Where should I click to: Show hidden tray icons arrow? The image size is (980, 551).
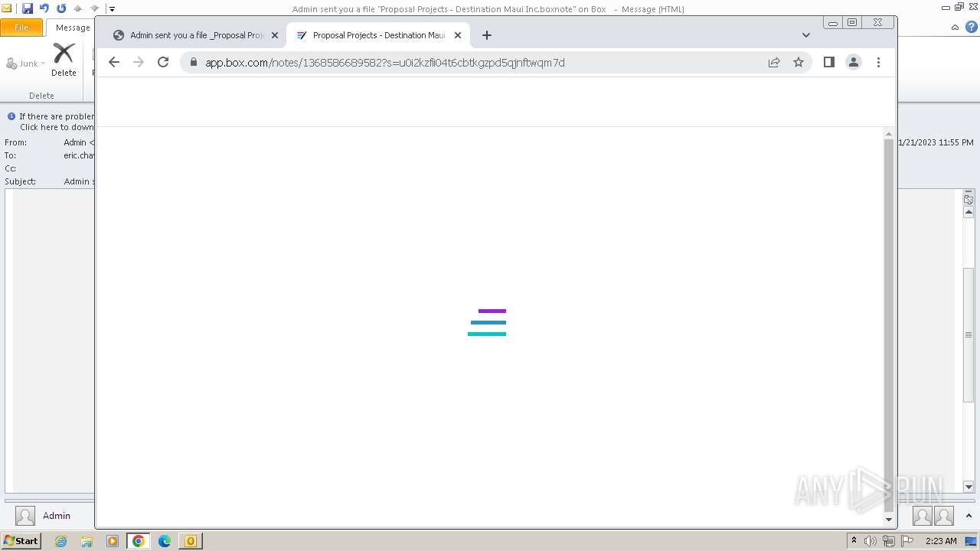coord(854,540)
